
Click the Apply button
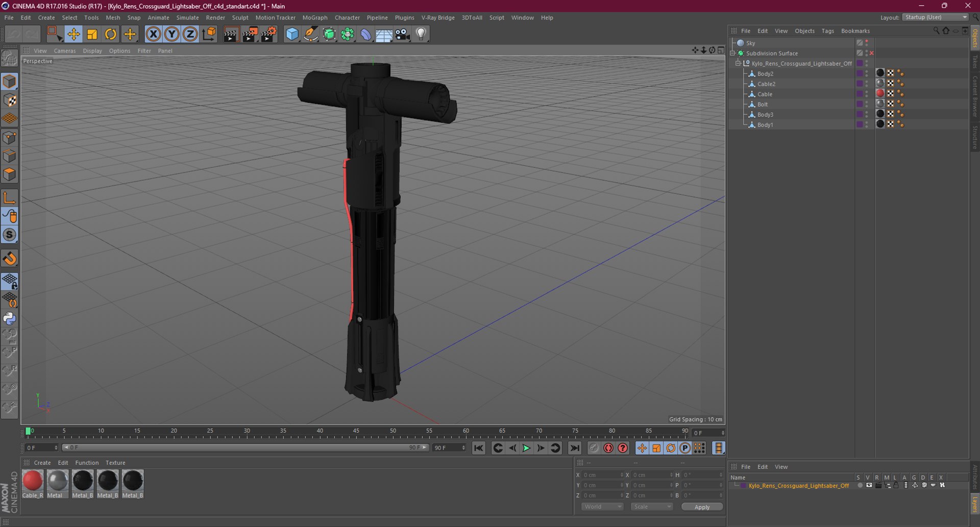702,507
